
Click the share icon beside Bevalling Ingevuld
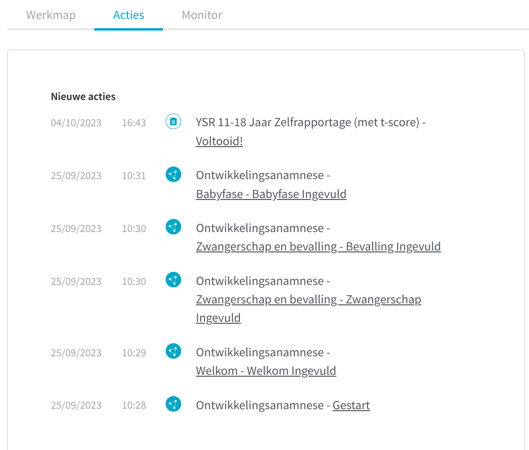[173, 227]
